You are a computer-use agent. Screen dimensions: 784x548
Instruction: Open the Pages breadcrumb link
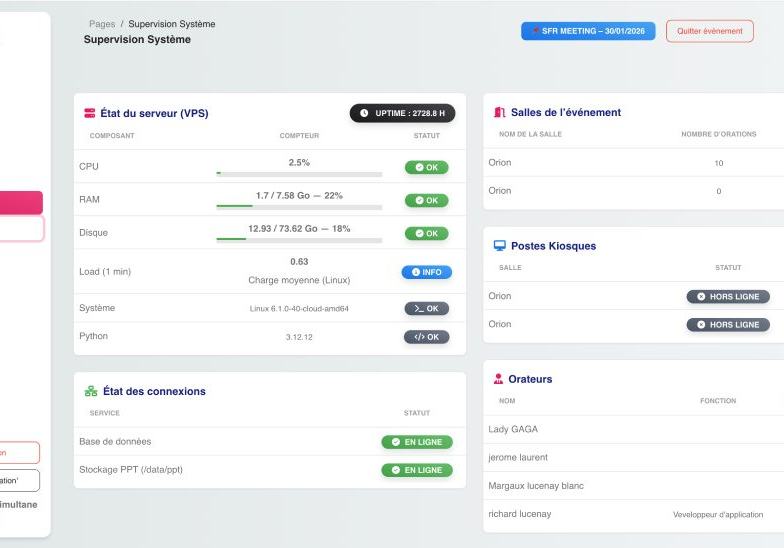pos(102,24)
